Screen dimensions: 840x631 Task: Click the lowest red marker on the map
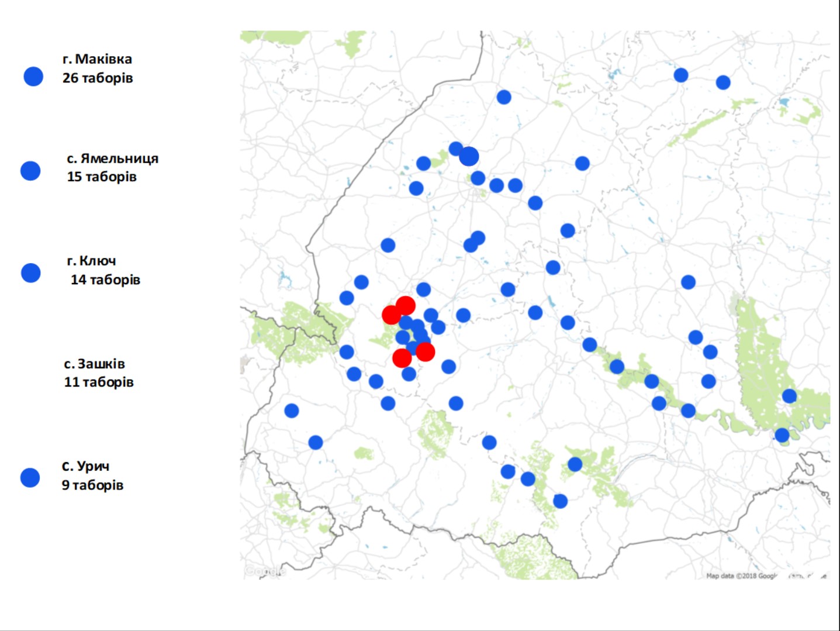click(x=402, y=357)
